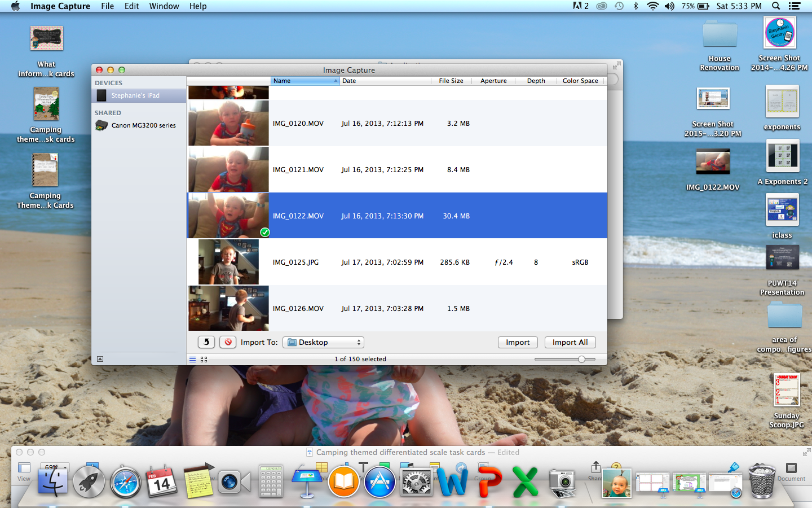The height and width of the screenshot is (508, 812).
Task: Rotate the selected item counterclockwise
Action: click(206, 342)
